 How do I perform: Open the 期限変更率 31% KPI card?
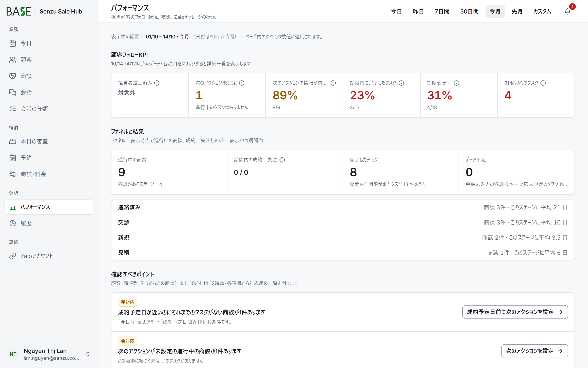click(x=459, y=95)
